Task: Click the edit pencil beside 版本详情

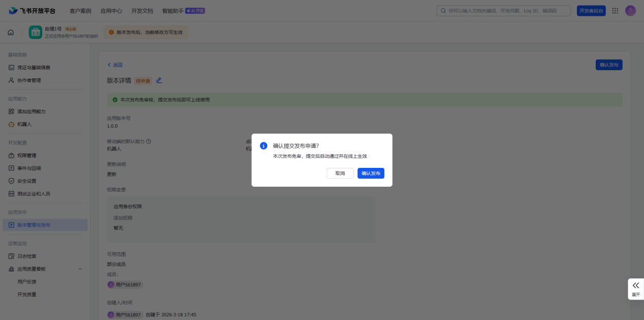Action: tap(159, 80)
